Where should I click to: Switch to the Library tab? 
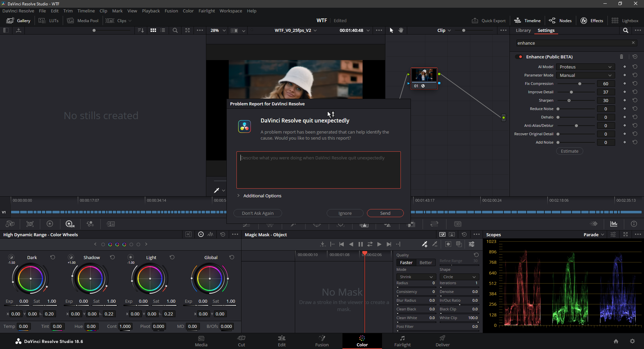pos(523,30)
